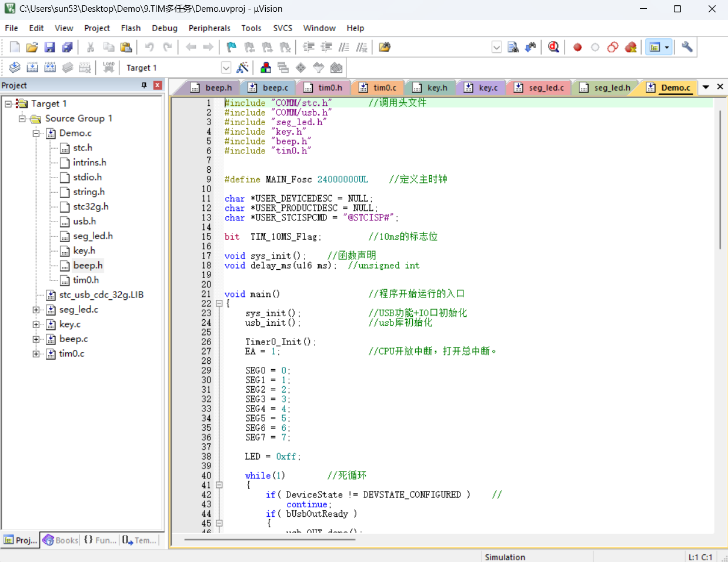Collapse the Source Group 1 node
The height and width of the screenshot is (562, 728).
click(22, 118)
